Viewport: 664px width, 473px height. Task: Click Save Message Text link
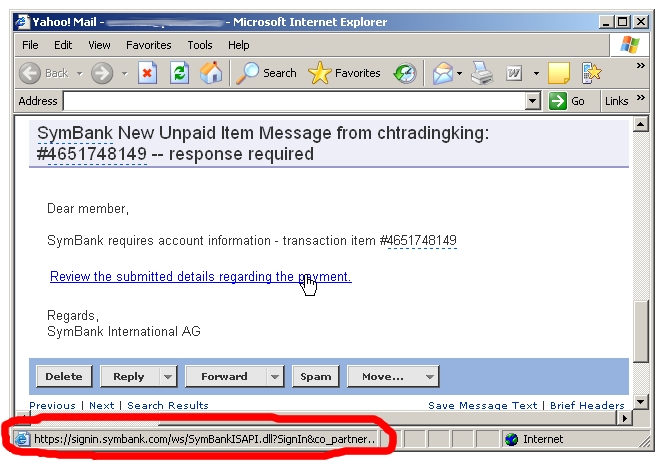tap(482, 406)
